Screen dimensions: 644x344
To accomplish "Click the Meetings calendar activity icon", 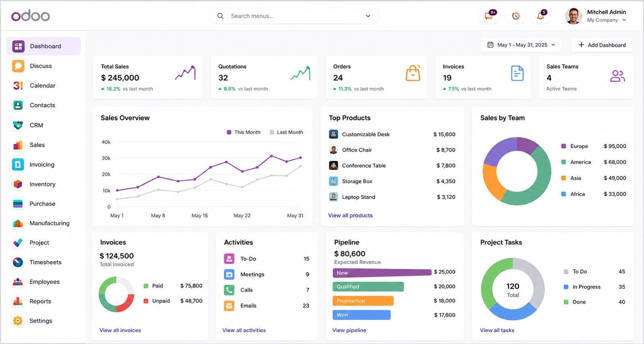I will pyautogui.click(x=229, y=274).
